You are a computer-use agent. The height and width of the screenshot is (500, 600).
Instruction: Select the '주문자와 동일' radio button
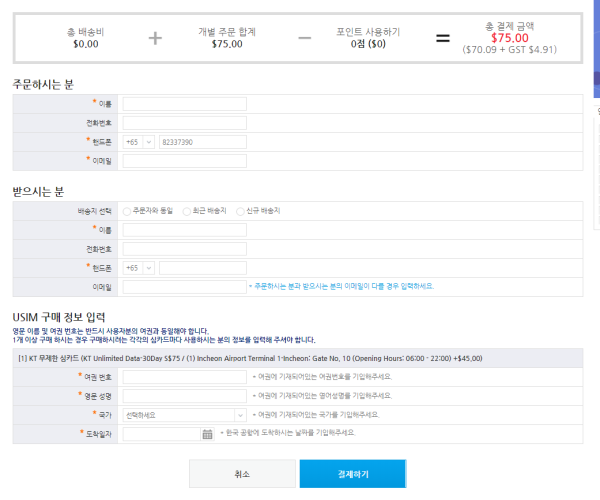pyautogui.click(x=127, y=211)
